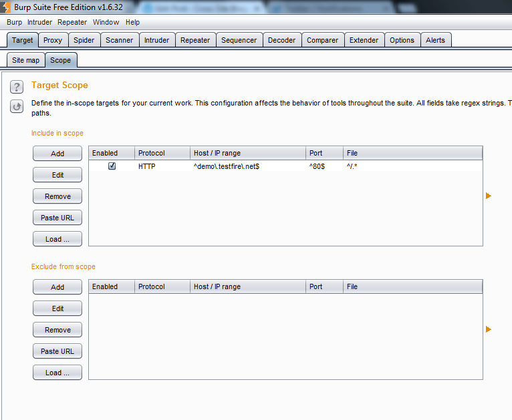The height and width of the screenshot is (420, 512).
Task: Click Paste URL under Include in scope
Action: pyautogui.click(x=57, y=218)
